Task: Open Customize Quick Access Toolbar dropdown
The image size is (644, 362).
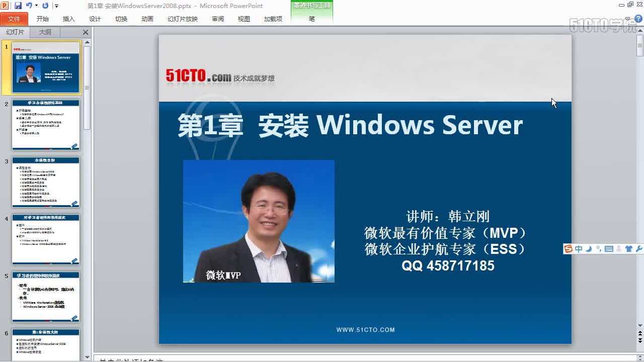Action: click(56, 6)
